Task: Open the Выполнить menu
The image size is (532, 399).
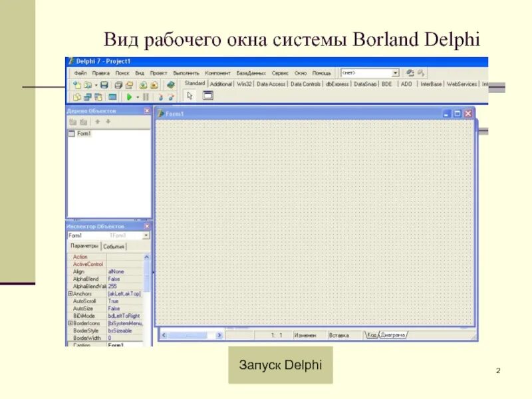Action: 186,73
